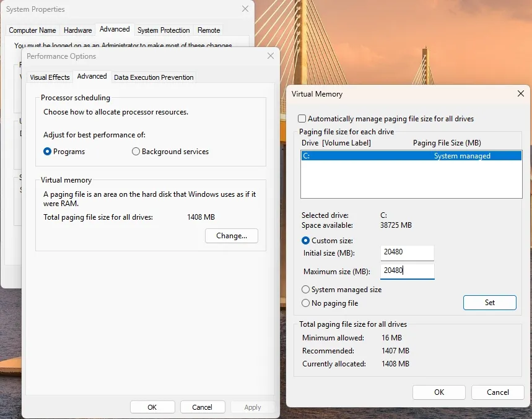
Task: Click the Apply button in Performance Options
Action: 253,407
